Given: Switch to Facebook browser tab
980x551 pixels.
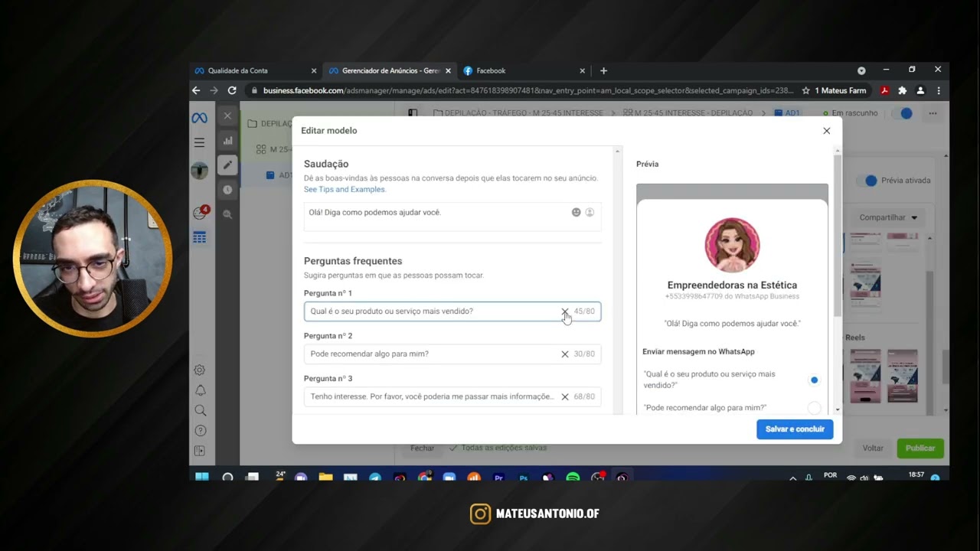Looking at the screenshot, I should click(524, 70).
